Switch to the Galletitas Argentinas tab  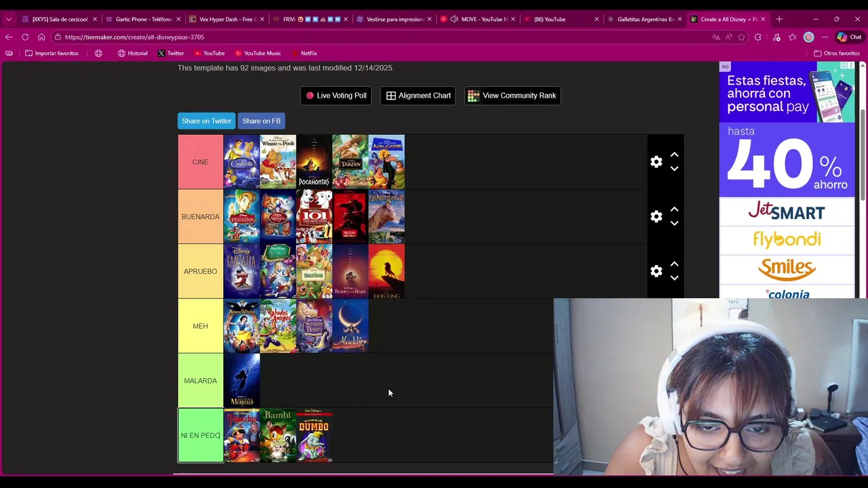(x=645, y=19)
